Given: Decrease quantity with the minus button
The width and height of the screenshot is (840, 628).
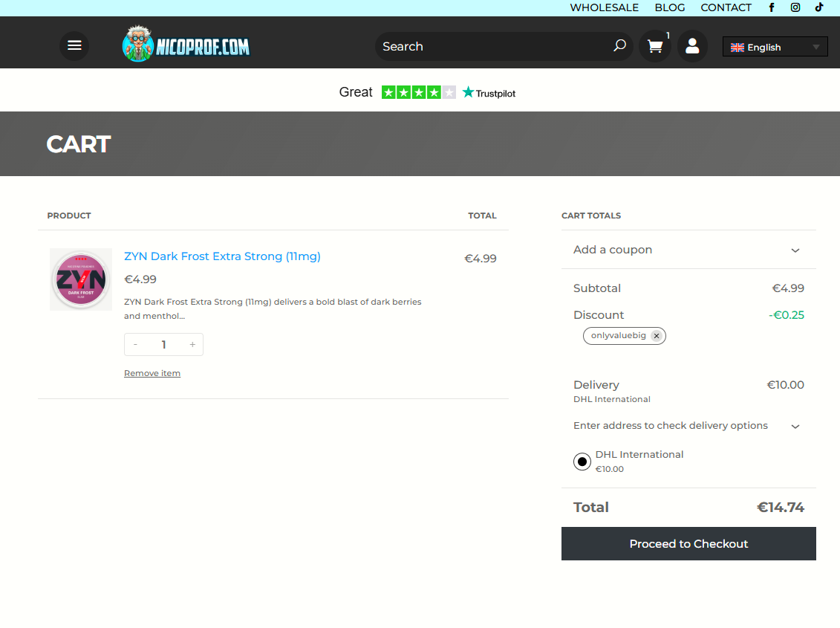Looking at the screenshot, I should pyautogui.click(x=135, y=344).
